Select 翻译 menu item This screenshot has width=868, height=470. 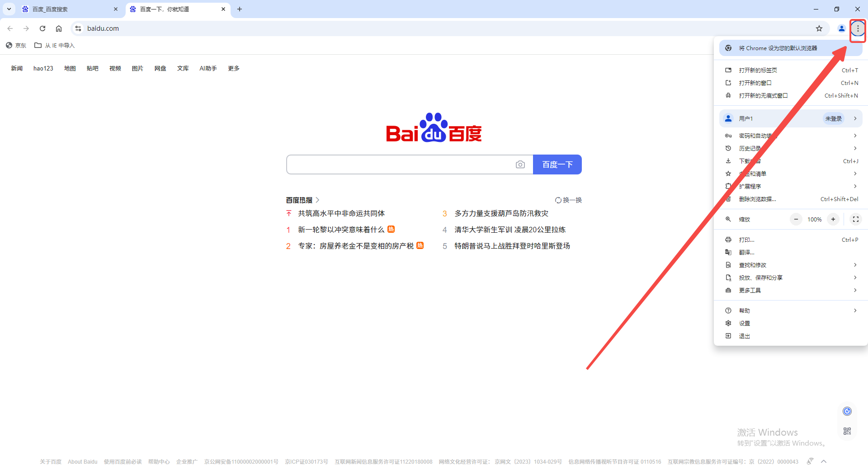click(x=791, y=252)
